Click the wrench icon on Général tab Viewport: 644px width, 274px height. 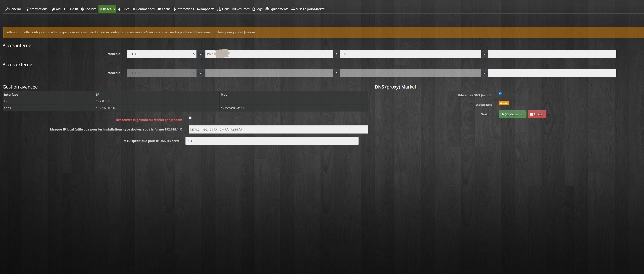[7, 9]
